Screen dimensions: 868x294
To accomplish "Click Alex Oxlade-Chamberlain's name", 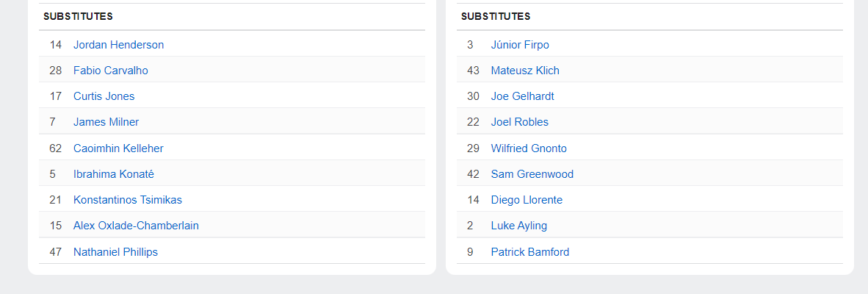I will click(136, 226).
